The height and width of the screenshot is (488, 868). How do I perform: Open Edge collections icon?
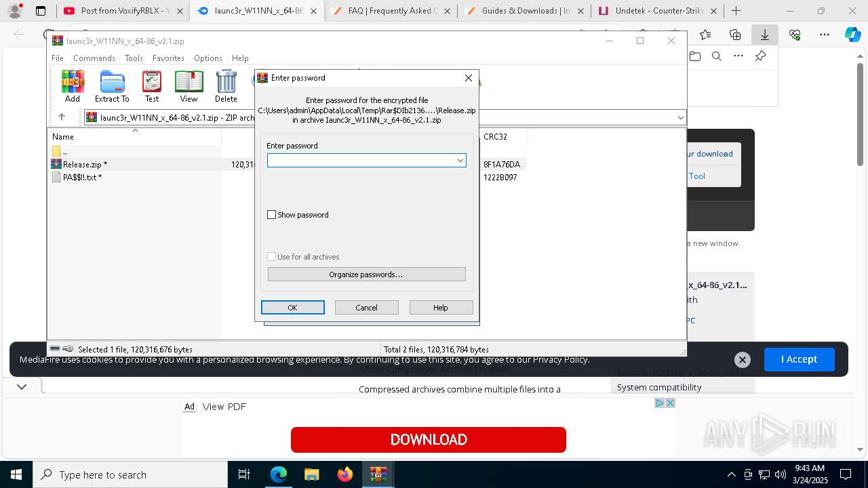point(735,35)
